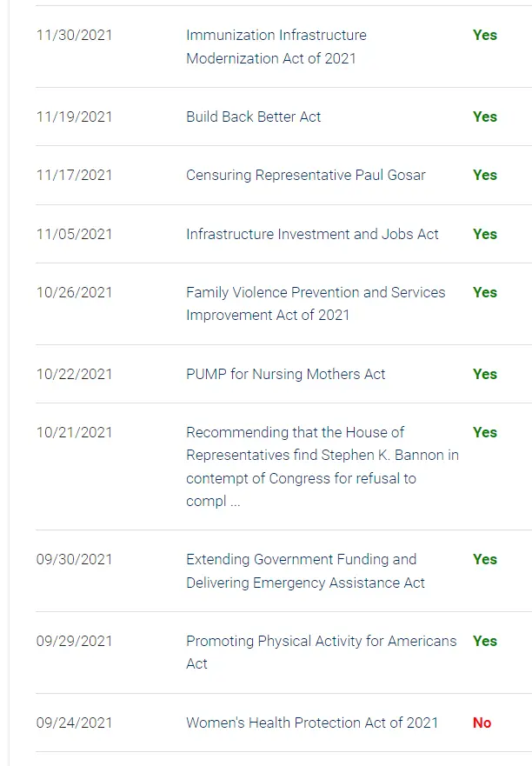The width and height of the screenshot is (532, 766).
Task: Open Promoting Physical Activity for Americans Act
Action: 321,652
